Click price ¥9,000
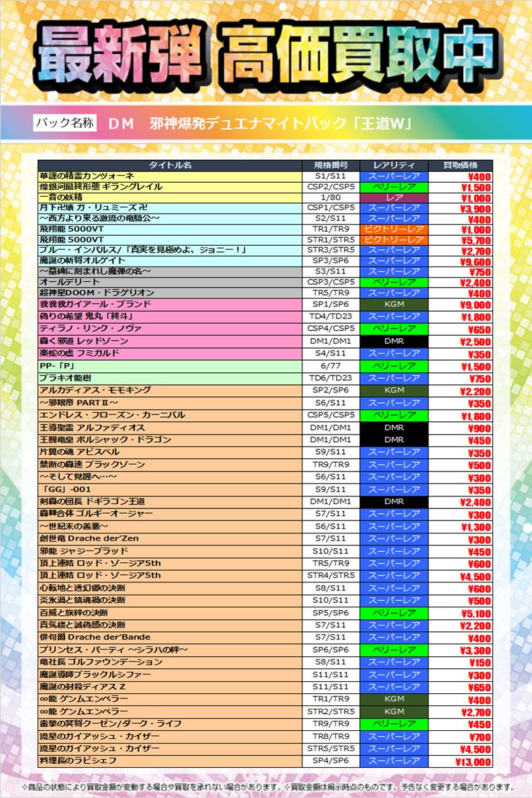 476,306
